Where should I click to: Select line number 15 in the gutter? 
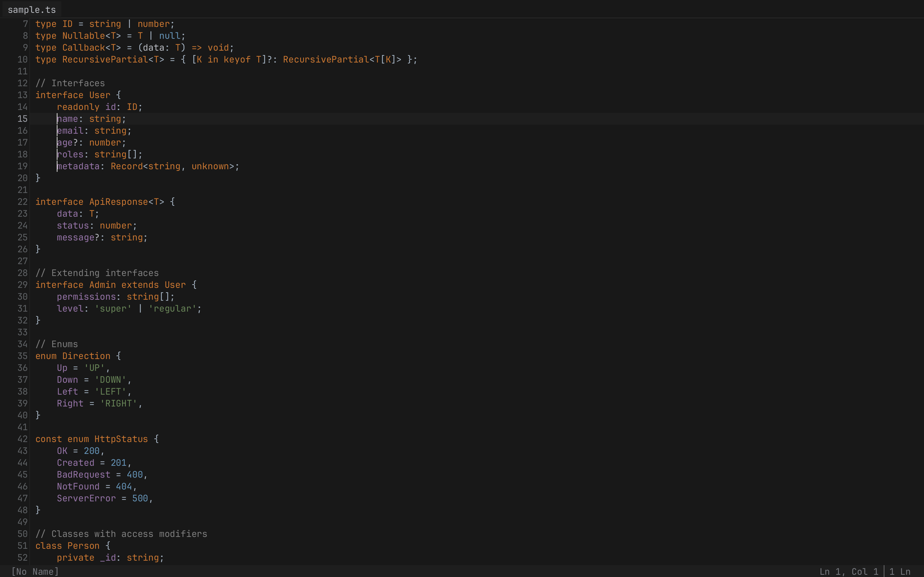tap(22, 119)
